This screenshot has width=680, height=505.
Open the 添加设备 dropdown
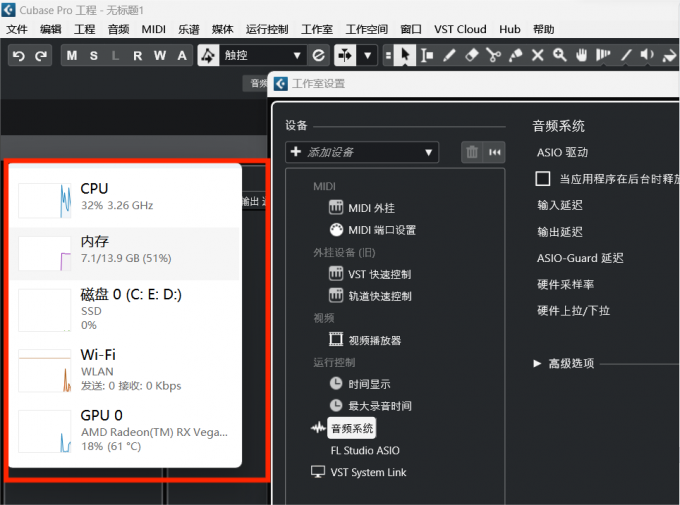click(x=362, y=152)
